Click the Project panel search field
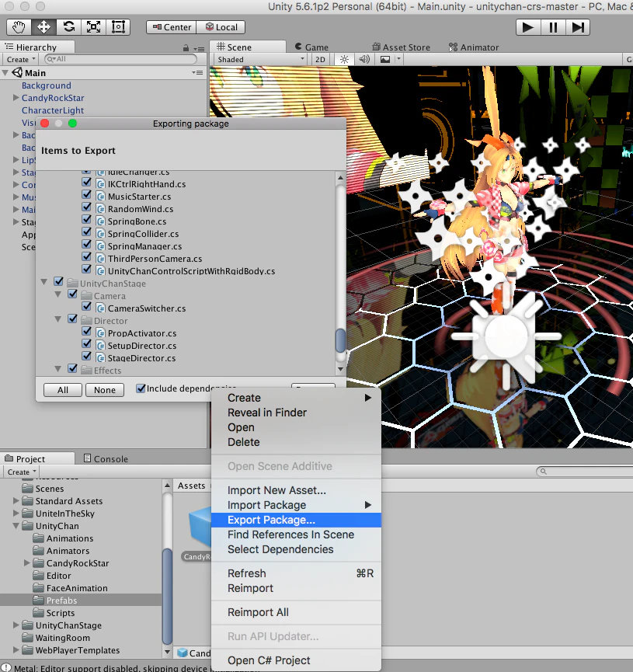 click(x=585, y=472)
